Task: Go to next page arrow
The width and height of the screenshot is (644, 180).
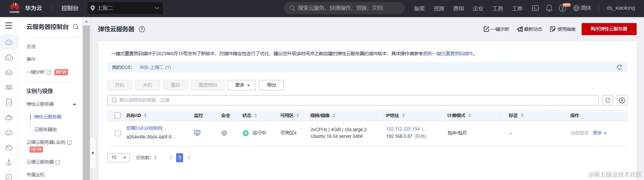Action: click(189, 158)
